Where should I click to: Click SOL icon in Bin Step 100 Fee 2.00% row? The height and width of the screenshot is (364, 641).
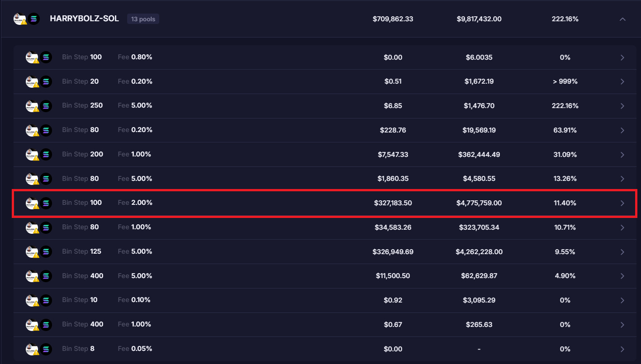[x=46, y=203]
